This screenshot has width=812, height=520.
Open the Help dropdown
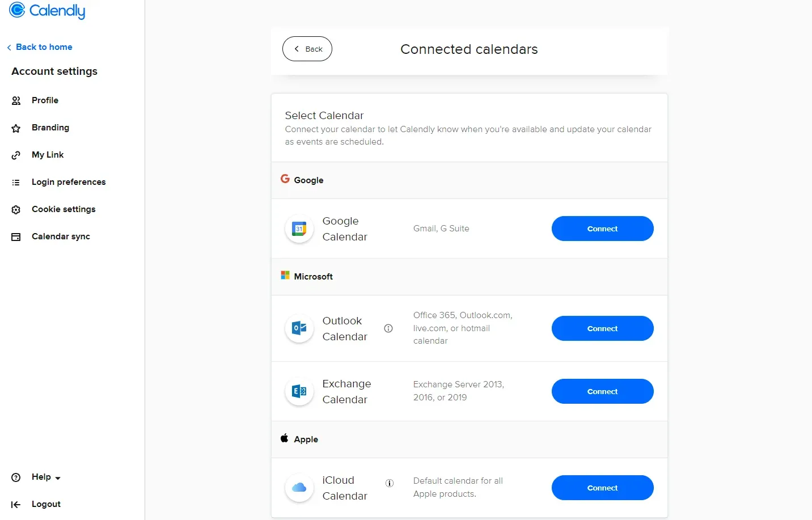click(x=41, y=477)
